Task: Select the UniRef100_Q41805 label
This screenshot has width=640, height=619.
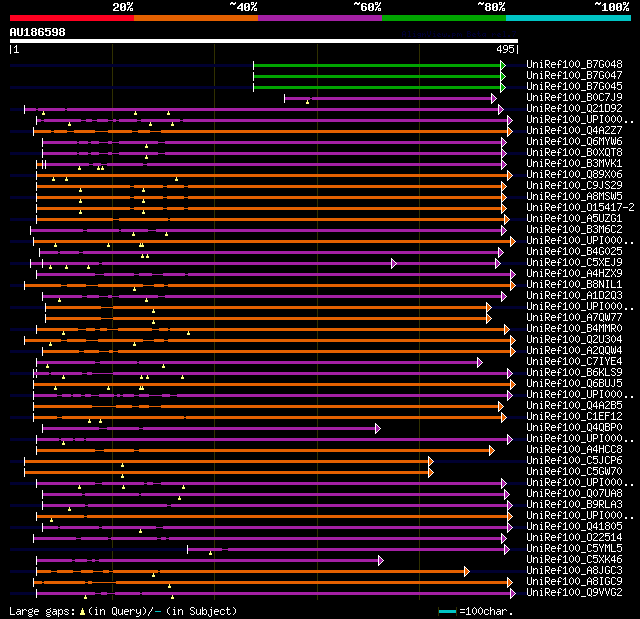Action: click(x=574, y=527)
